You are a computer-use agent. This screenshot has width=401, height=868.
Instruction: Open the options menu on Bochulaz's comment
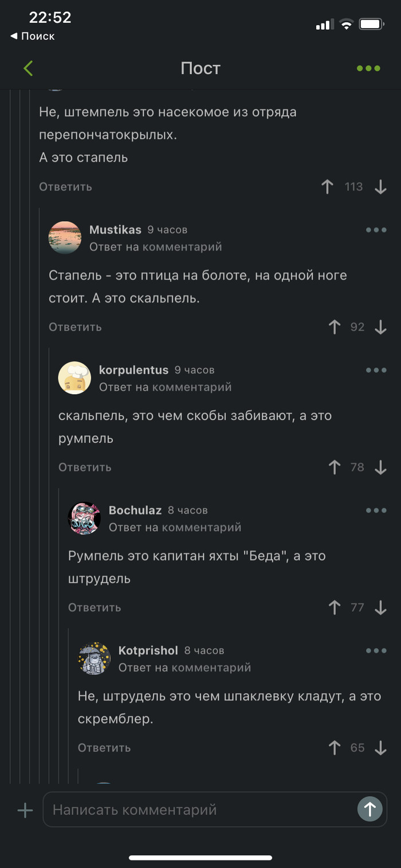pyautogui.click(x=376, y=510)
